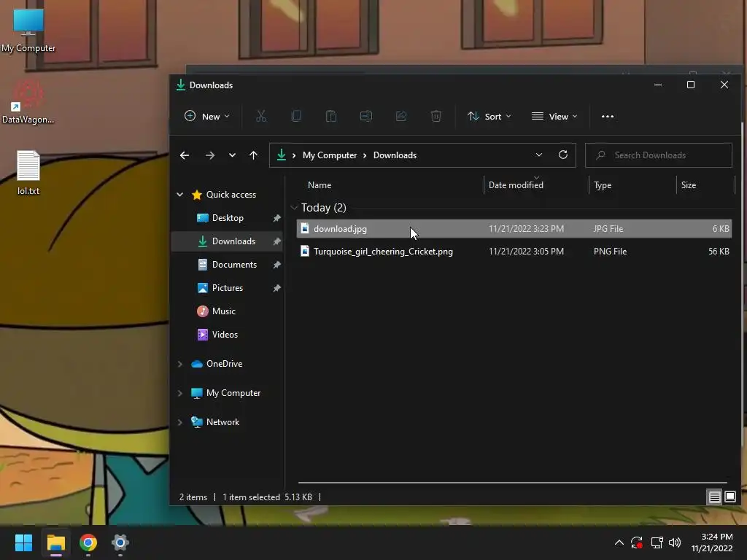The width and height of the screenshot is (747, 560).
Task: Select Downloads in the navigation pane
Action: coord(228,241)
